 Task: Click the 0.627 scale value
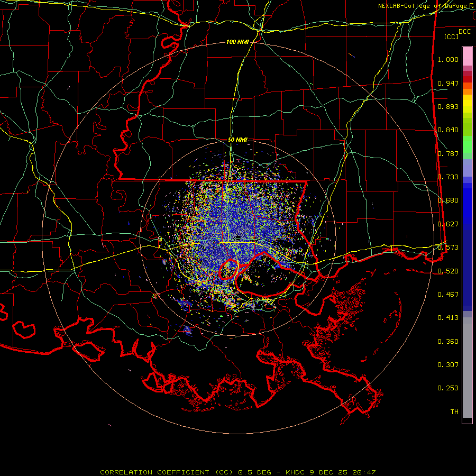[x=448, y=224]
